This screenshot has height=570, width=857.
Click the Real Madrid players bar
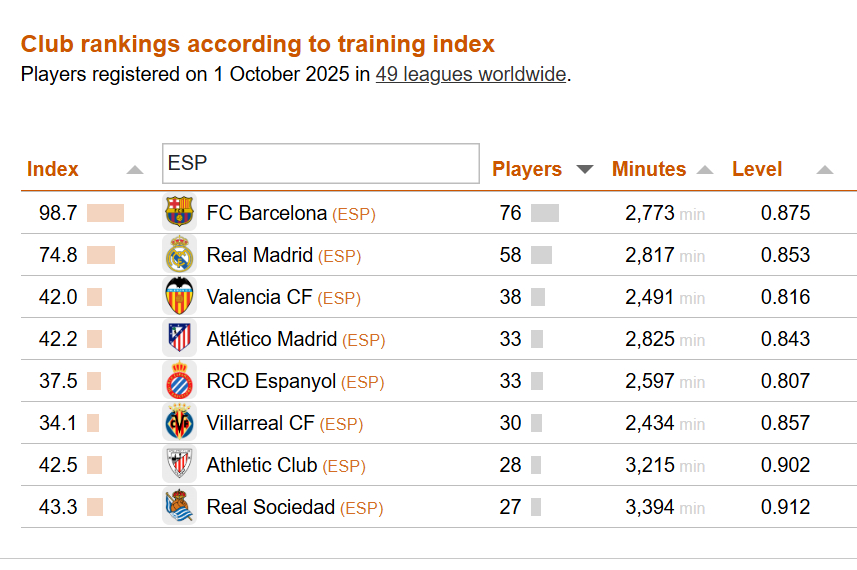[541, 255]
